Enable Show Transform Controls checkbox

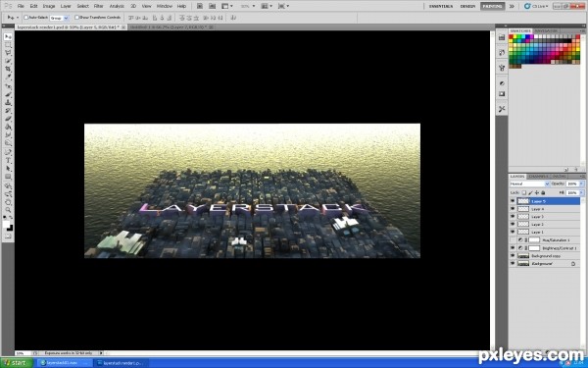(76, 18)
